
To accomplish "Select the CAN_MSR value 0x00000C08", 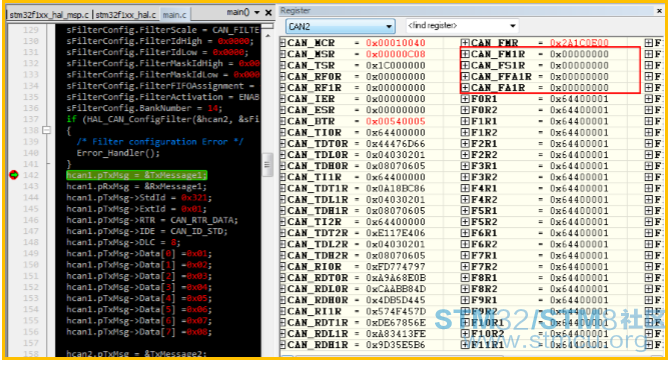I will point(396,54).
